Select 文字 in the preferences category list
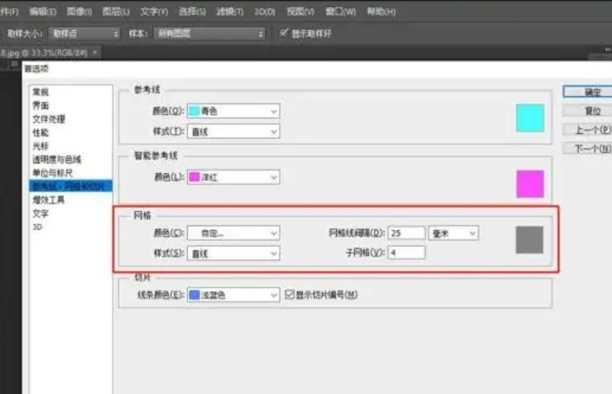Image resolution: width=612 pixels, height=394 pixels. 41,214
